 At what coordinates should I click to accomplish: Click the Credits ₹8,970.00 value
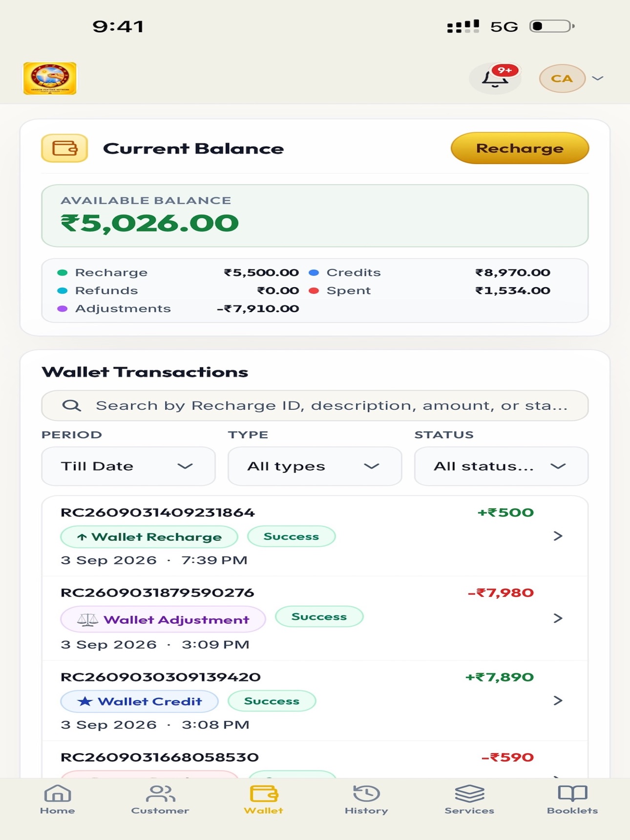point(513,273)
